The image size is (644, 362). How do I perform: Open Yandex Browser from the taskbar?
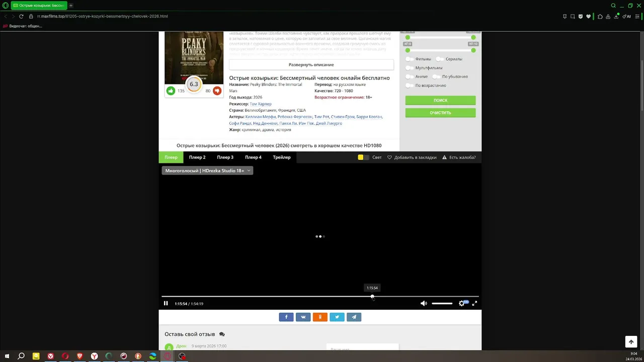coord(94,356)
